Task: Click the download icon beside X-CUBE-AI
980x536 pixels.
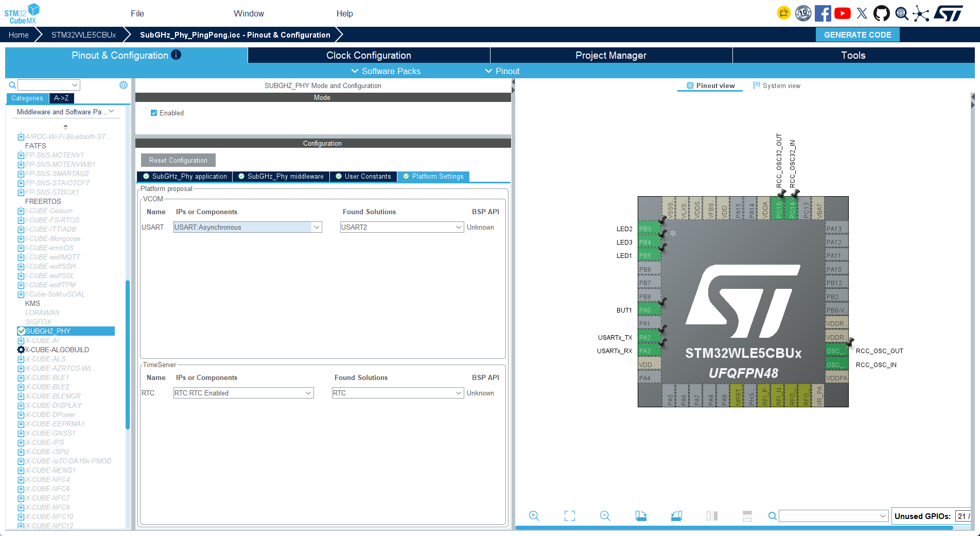Action: click(21, 340)
